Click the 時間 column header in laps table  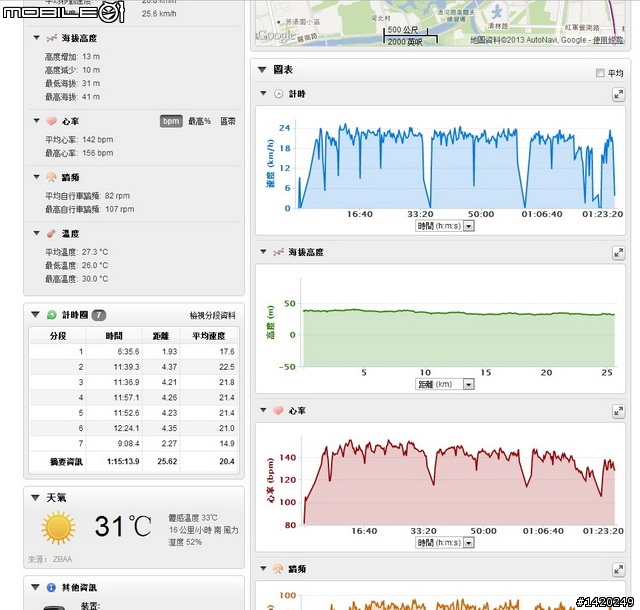[x=114, y=336]
